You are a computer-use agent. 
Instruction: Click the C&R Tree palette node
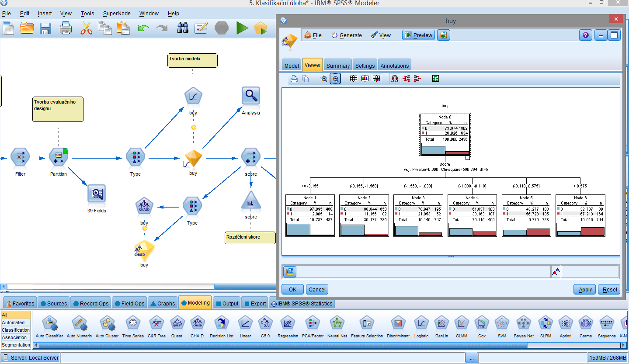(156, 324)
